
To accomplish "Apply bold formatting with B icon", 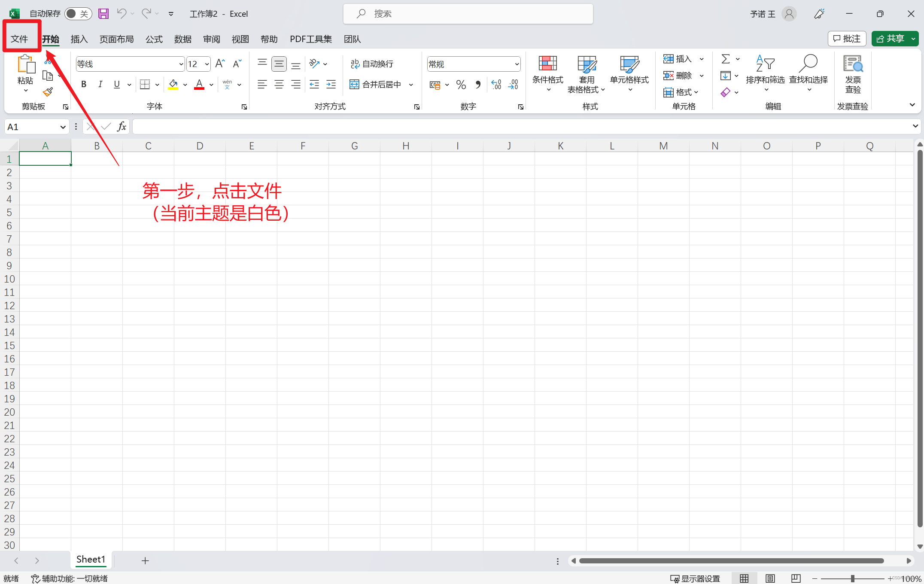I will [84, 85].
